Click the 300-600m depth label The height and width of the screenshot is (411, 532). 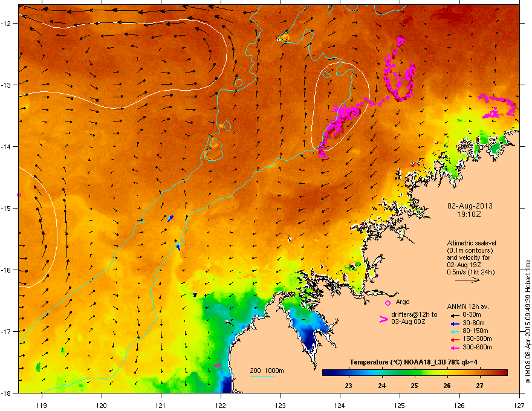coord(477,348)
